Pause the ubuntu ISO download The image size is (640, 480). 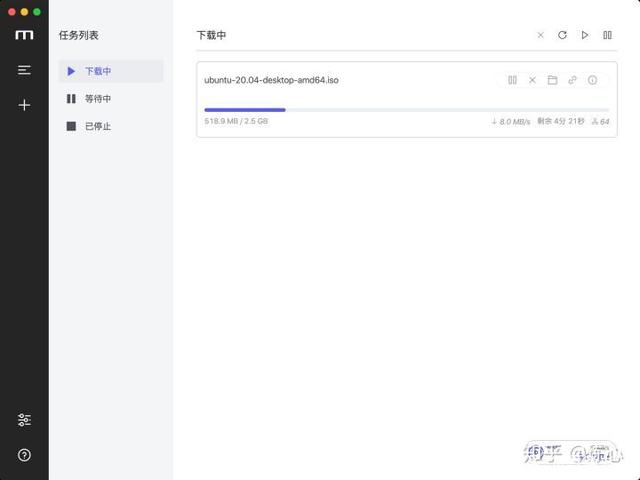[512, 80]
